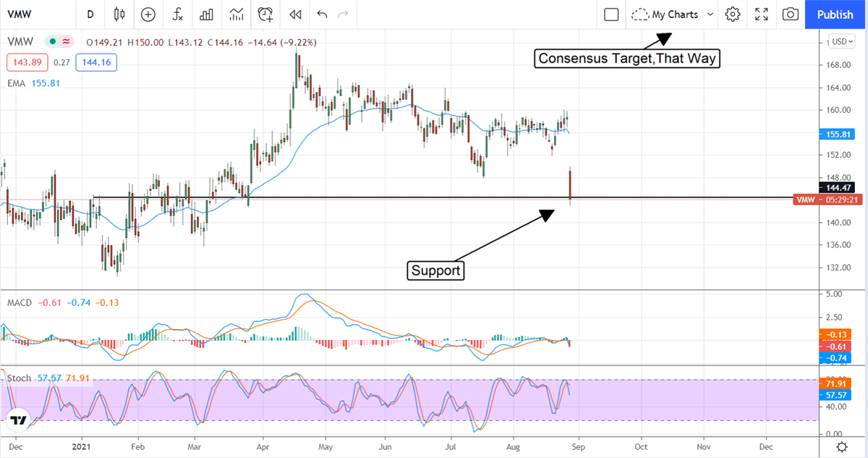This screenshot has width=868, height=458.
Task: Click the VMW countdown price label
Action: [x=827, y=199]
